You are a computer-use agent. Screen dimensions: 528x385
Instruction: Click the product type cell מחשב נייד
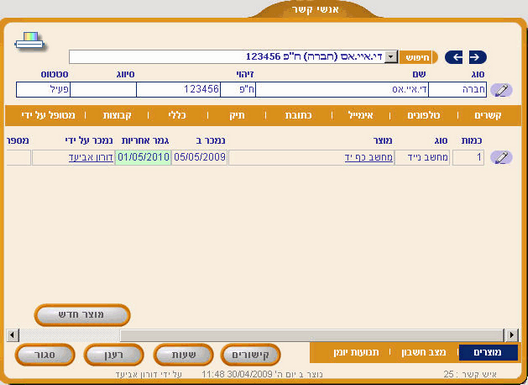[x=422, y=158]
